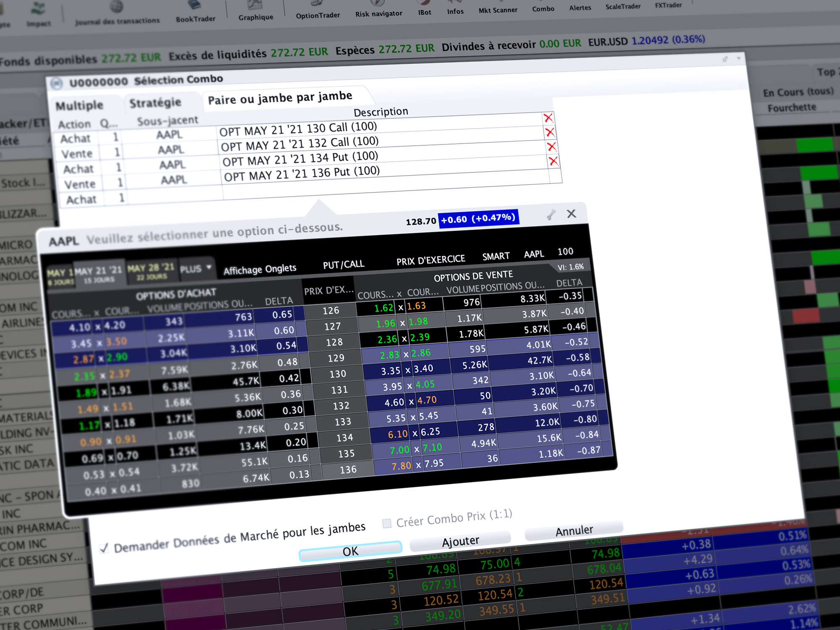Open the AAPL trading class dropdown
Image resolution: width=840 pixels, height=630 pixels.
click(534, 254)
